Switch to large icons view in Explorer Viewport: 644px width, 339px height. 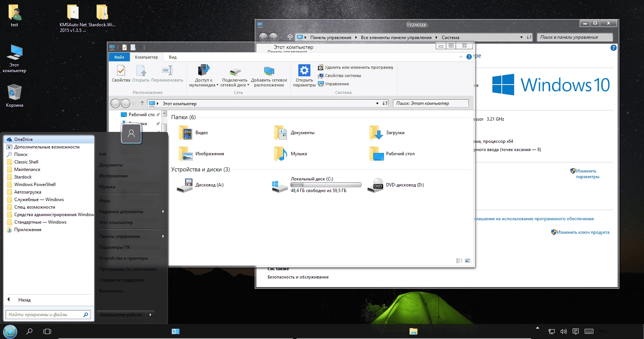pos(468,261)
